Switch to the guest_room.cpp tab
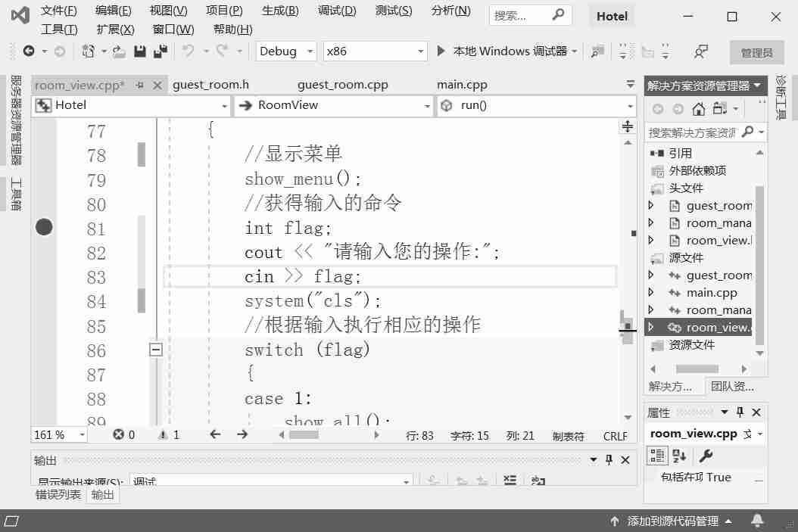The image size is (798, 532). coord(342,85)
